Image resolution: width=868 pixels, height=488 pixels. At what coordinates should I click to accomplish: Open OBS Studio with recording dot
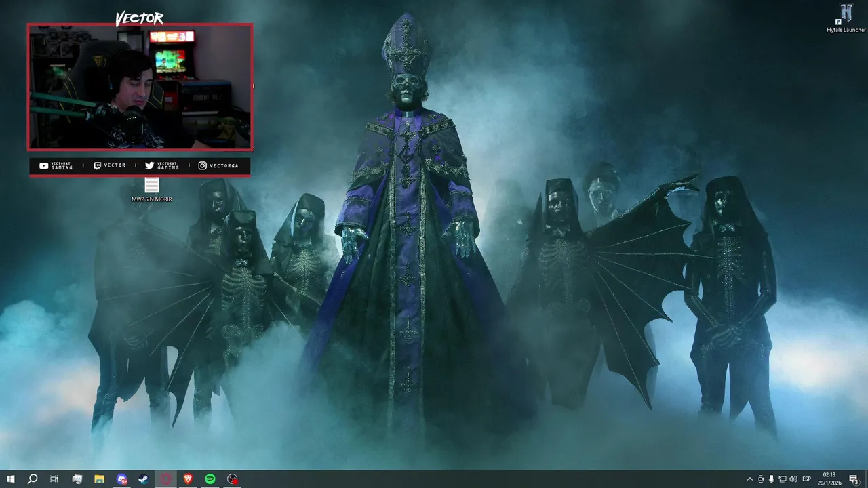233,479
